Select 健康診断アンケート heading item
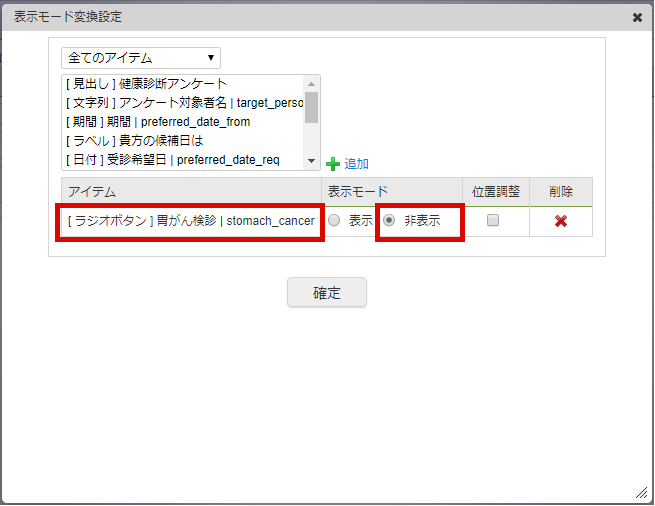 pos(183,84)
